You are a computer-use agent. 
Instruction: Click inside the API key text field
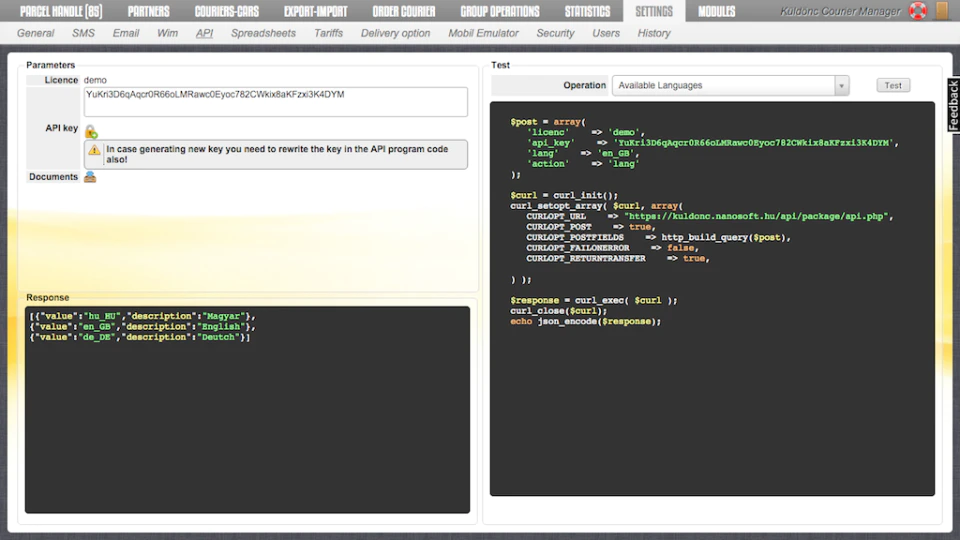(276, 102)
